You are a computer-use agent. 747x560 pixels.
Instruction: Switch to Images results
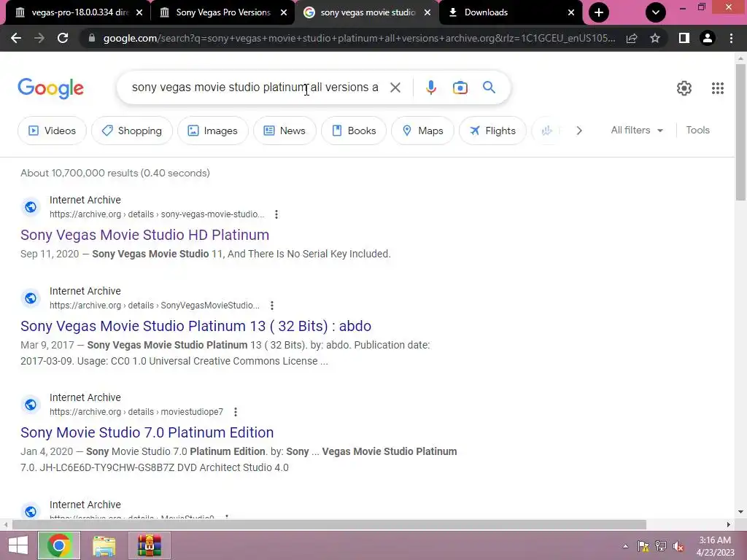212,131
